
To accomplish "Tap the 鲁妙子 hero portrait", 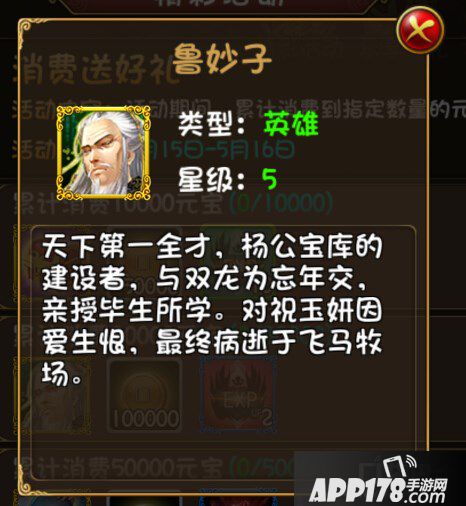I will point(103,153).
